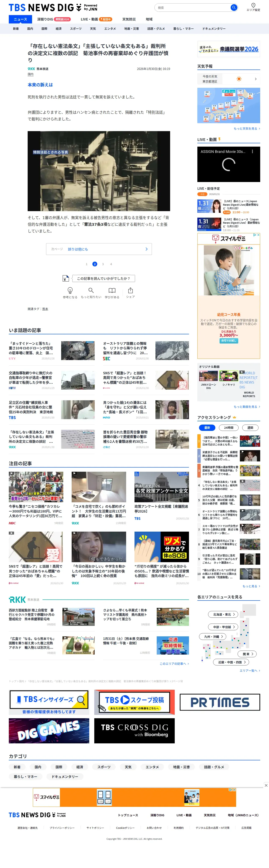Open the LIVE・動画 tab
Image resolution: width=269 pixels, height=868 pixels.
click(x=96, y=19)
